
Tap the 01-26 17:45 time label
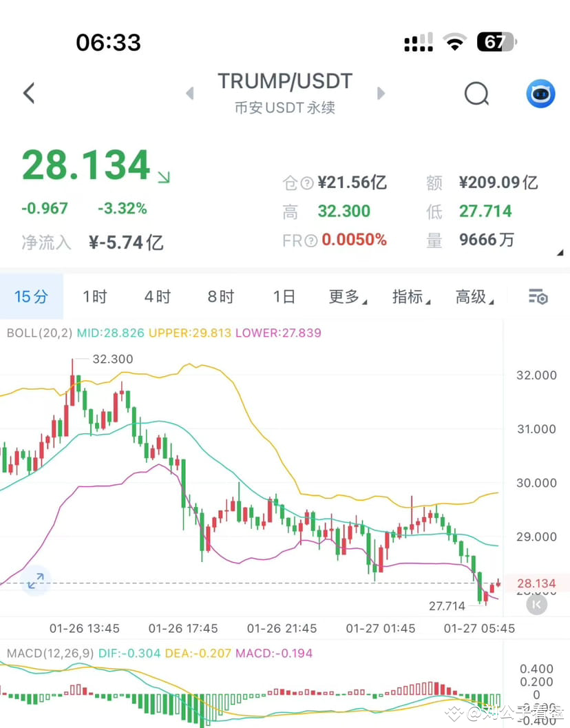point(183,628)
